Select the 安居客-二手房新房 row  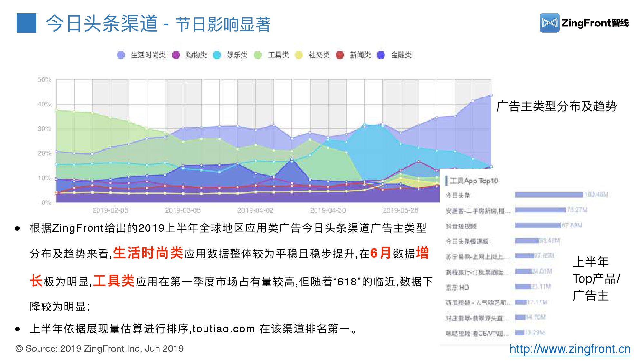pyautogui.click(x=516, y=210)
